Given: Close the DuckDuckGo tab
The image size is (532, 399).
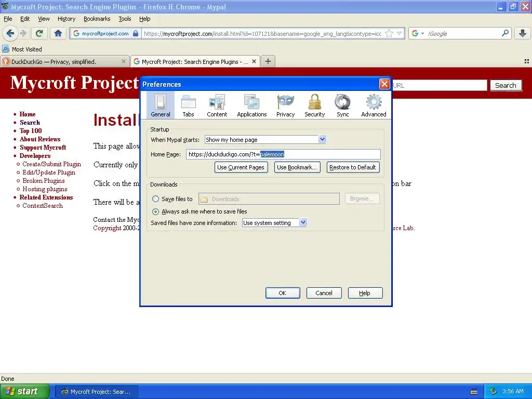Looking at the screenshot, I should click(124, 61).
